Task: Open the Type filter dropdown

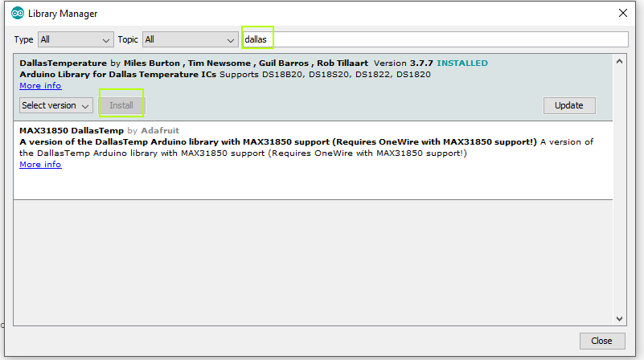Action: coord(76,39)
